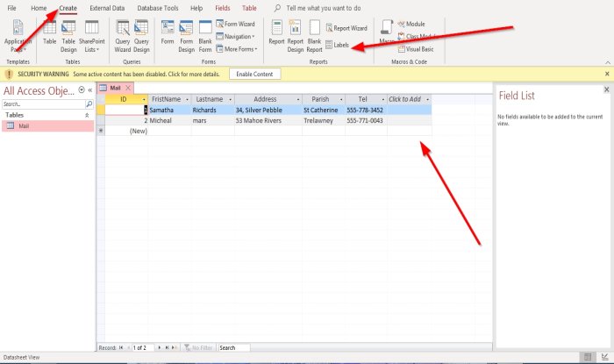Collapse the ribbon with the chevron
Image resolution: width=614 pixels, height=364 pixels.
(607, 62)
